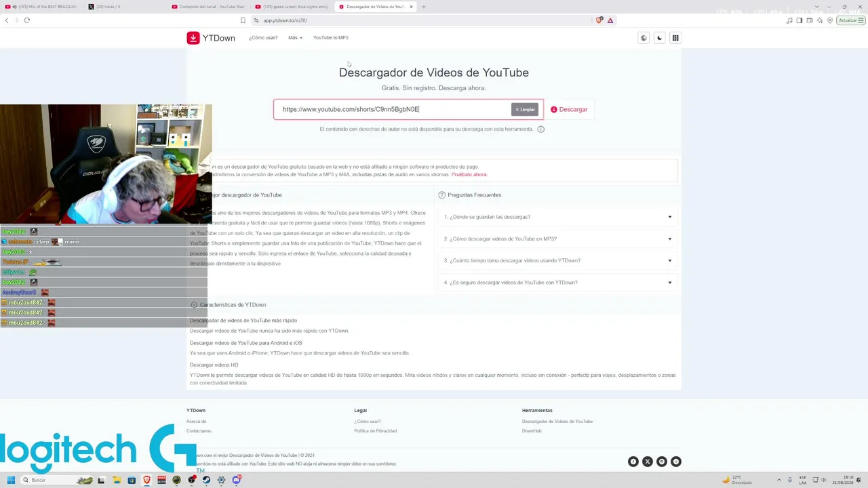Expand the 'Más' dropdown menu
This screenshot has height=488, width=868.
click(x=295, y=38)
